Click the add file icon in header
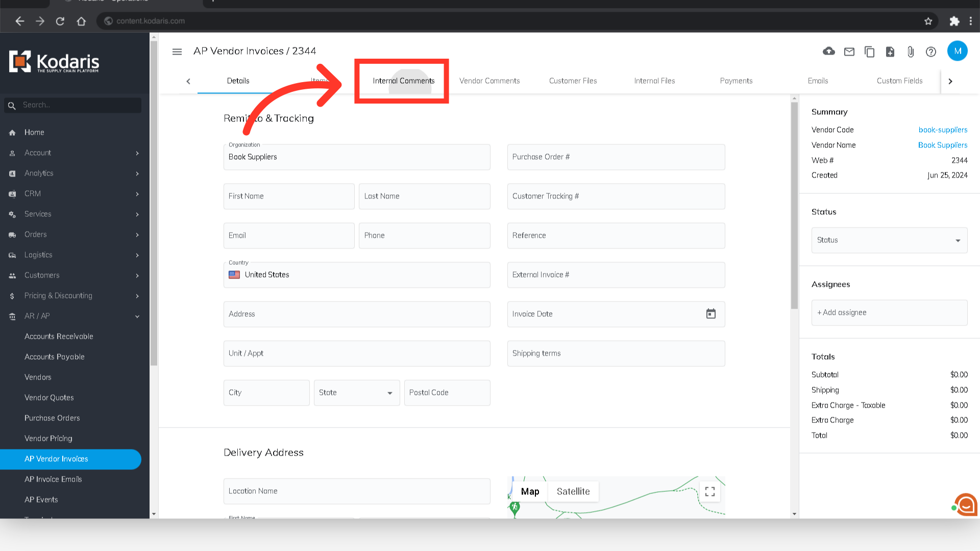 point(890,52)
